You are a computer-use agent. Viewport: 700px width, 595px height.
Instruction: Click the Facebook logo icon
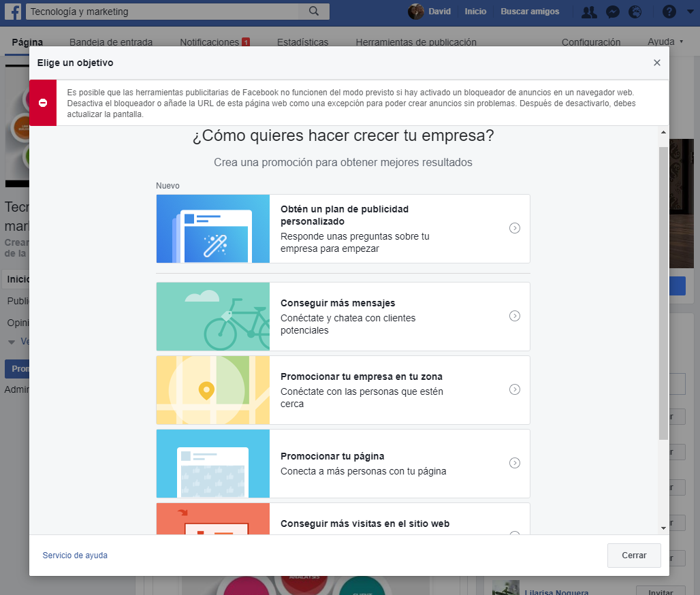pyautogui.click(x=13, y=11)
